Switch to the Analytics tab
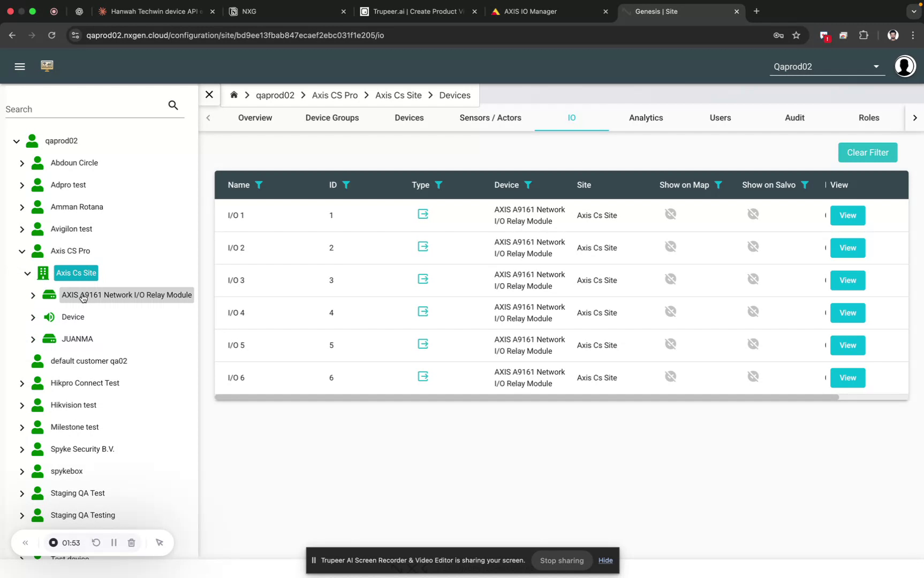 click(646, 118)
